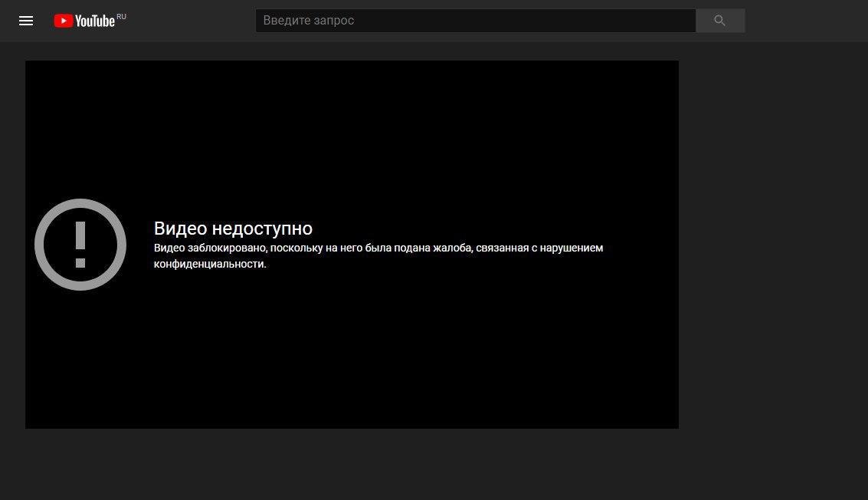Screen dimensions: 868x500
Task: Focus the 'Введите запрос' search field
Action: click(475, 21)
